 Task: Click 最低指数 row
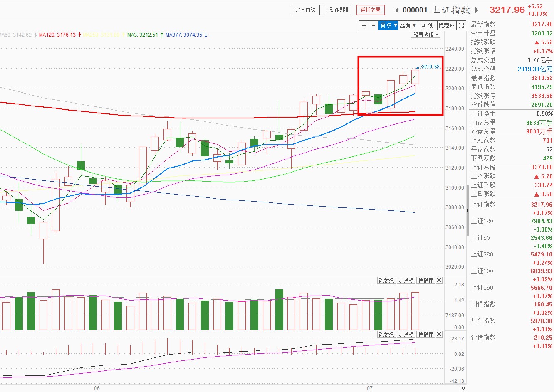pos(512,87)
